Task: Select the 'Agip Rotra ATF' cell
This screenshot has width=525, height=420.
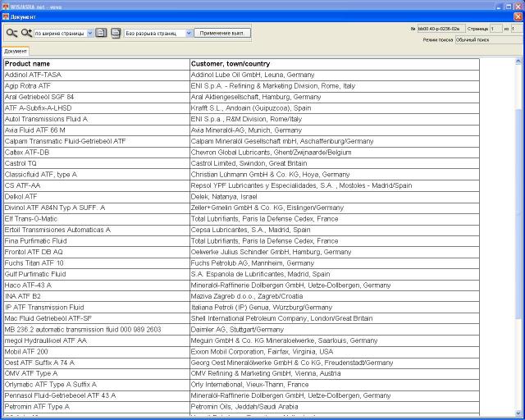Action: coord(97,86)
